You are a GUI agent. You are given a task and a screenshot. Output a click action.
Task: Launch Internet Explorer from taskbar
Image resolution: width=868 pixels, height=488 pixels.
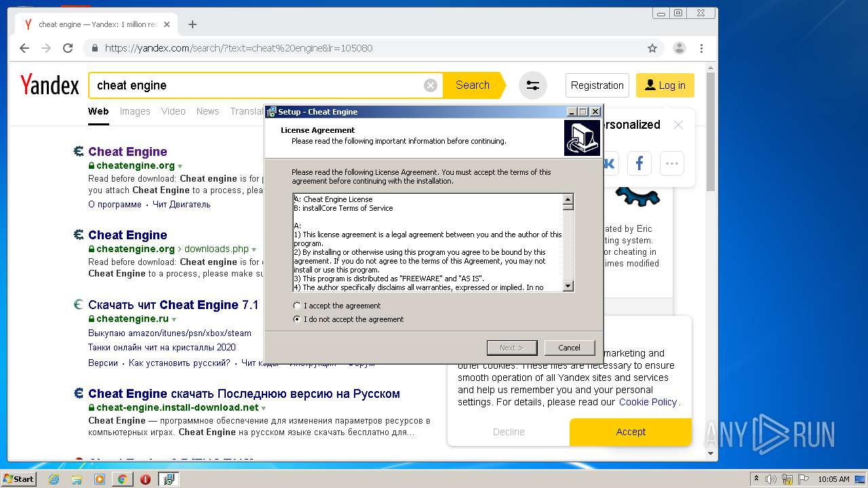54,479
